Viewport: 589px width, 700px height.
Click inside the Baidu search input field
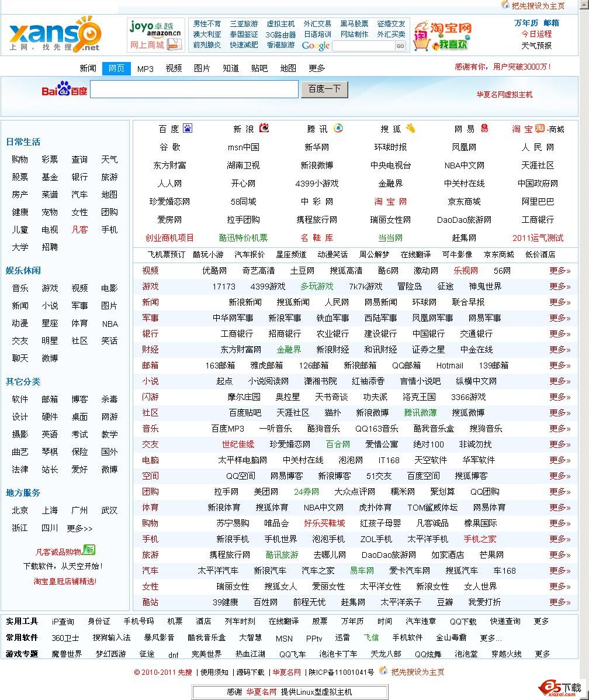click(194, 89)
